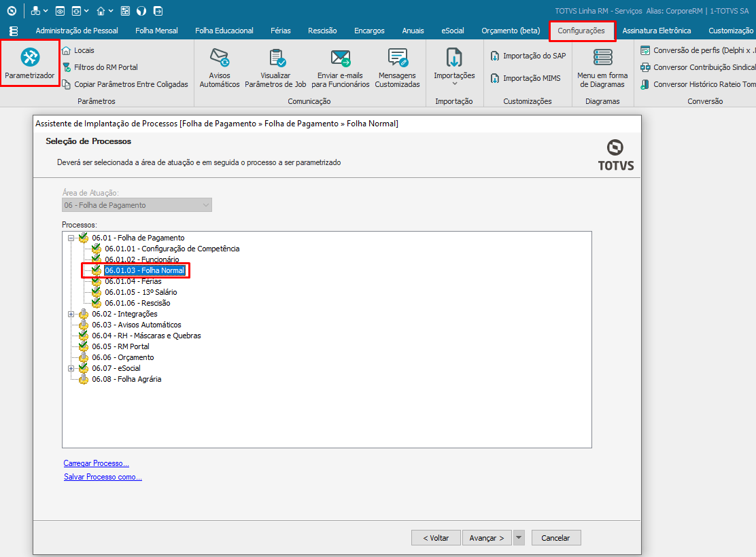Select 06.01.03 - Folha Normal in the tree

[145, 270]
